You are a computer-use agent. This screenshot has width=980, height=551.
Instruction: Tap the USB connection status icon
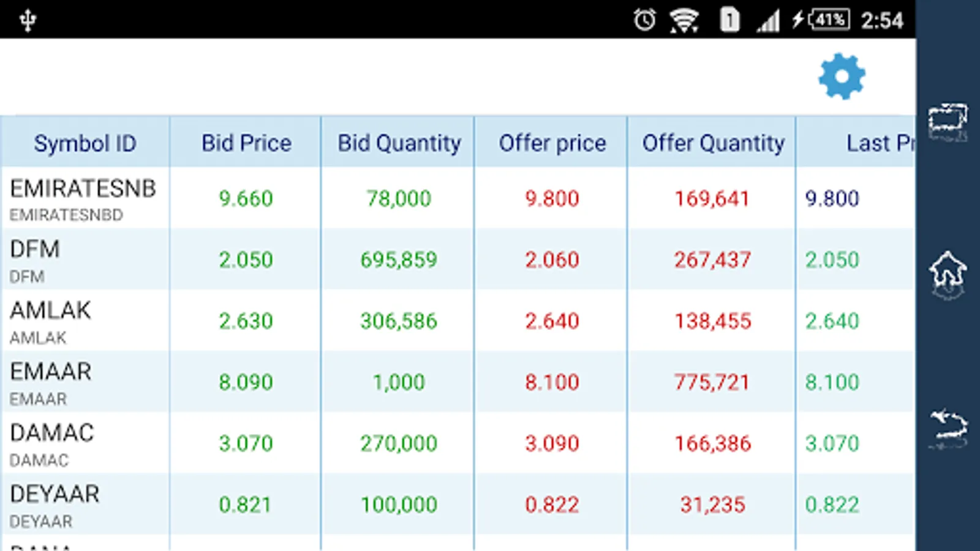[28, 20]
